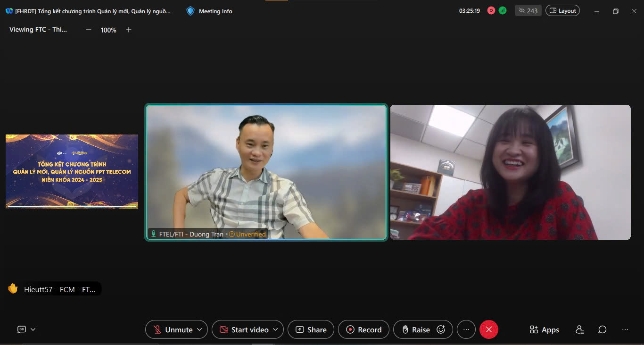The width and height of the screenshot is (644, 345).
Task: Click the red leave meeting button
Action: [488, 329]
